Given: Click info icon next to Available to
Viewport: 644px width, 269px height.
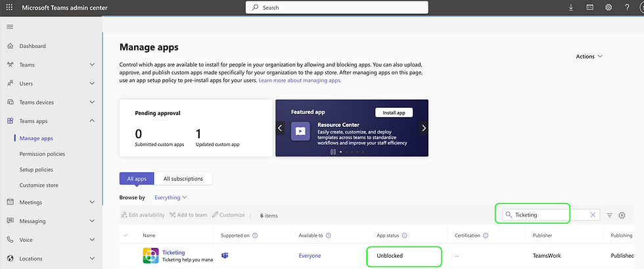Looking at the screenshot, I should [x=328, y=235].
